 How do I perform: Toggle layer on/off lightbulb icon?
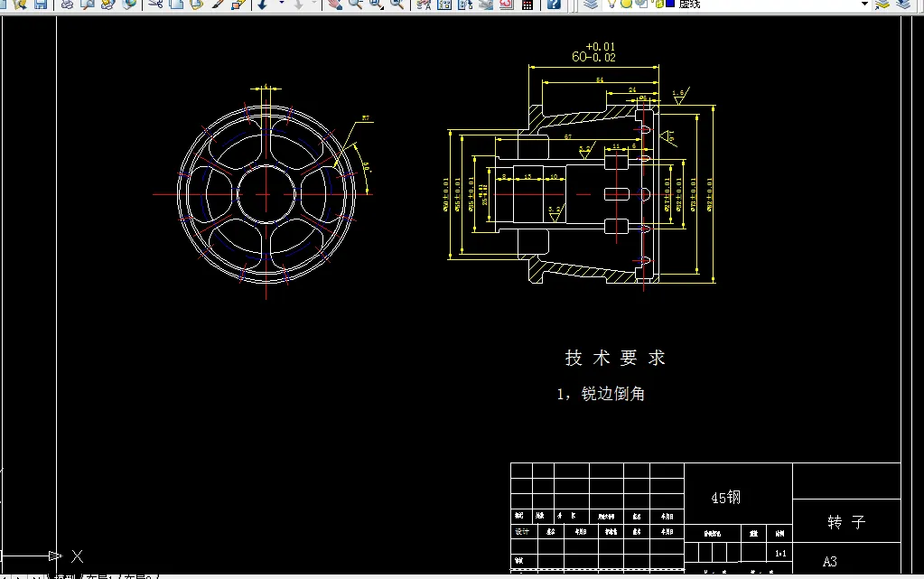pyautogui.click(x=612, y=4)
